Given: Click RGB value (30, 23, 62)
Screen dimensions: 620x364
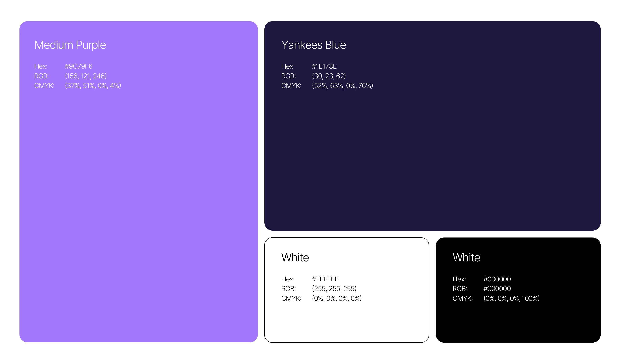Looking at the screenshot, I should coord(329,76).
